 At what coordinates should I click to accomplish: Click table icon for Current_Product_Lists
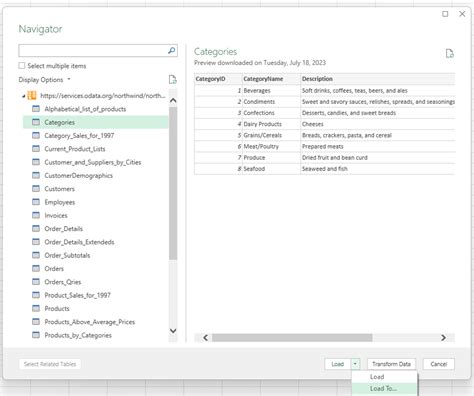click(36, 149)
